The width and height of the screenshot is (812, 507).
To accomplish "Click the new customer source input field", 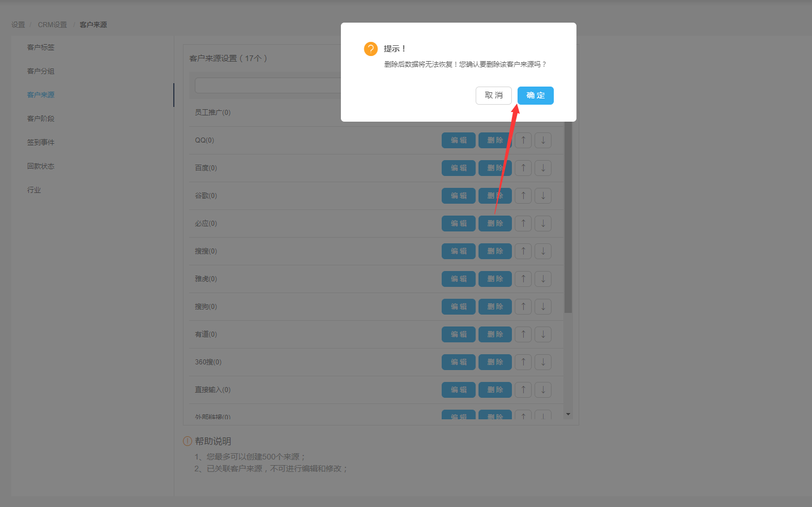I will pos(267,85).
